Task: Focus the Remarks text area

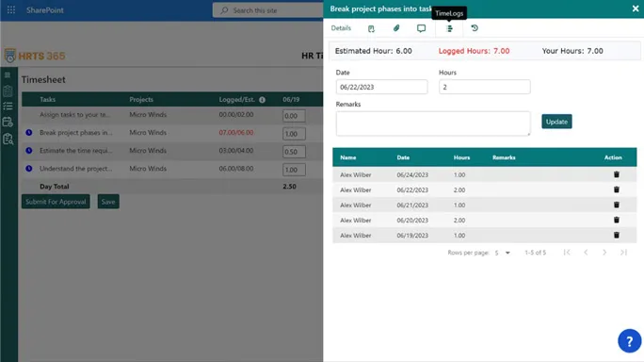Action: 433,123
